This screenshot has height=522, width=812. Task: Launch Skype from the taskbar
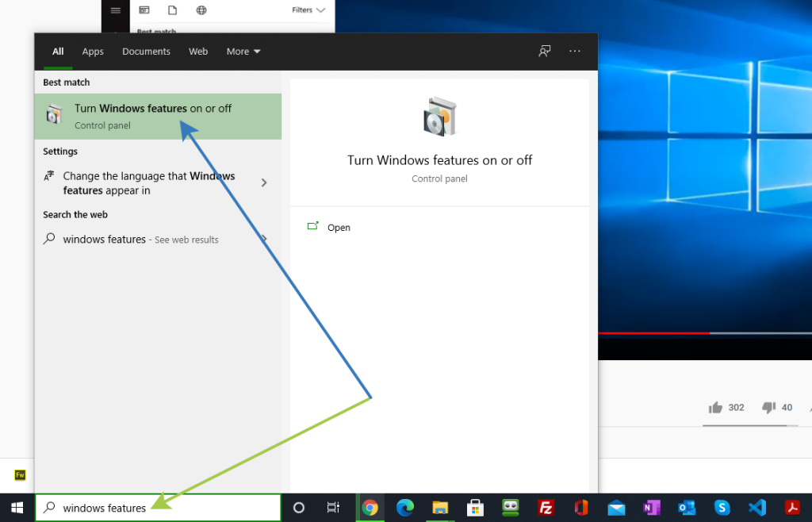(722, 508)
